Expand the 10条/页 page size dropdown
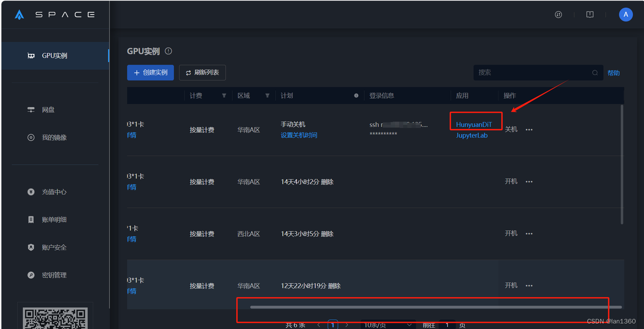 388,325
